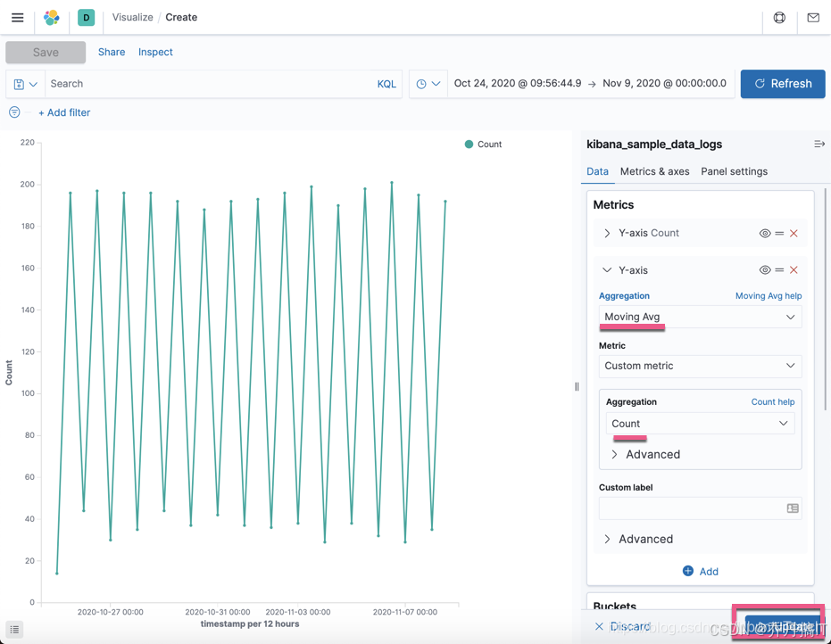Screen dimensions: 831x644
Task: Expand the Y-axis Count metric
Action: pos(607,233)
